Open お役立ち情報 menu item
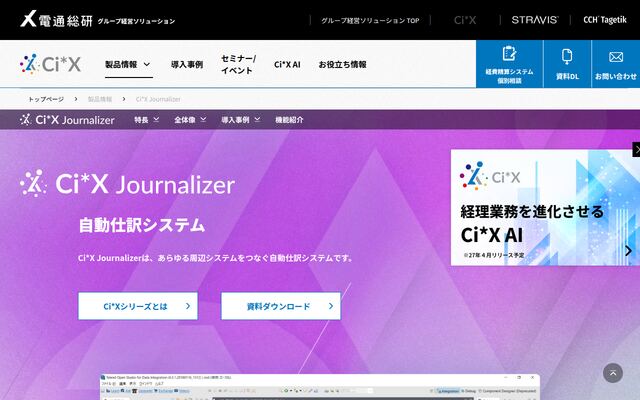Viewport: 640px width, 400px height. 342,64
